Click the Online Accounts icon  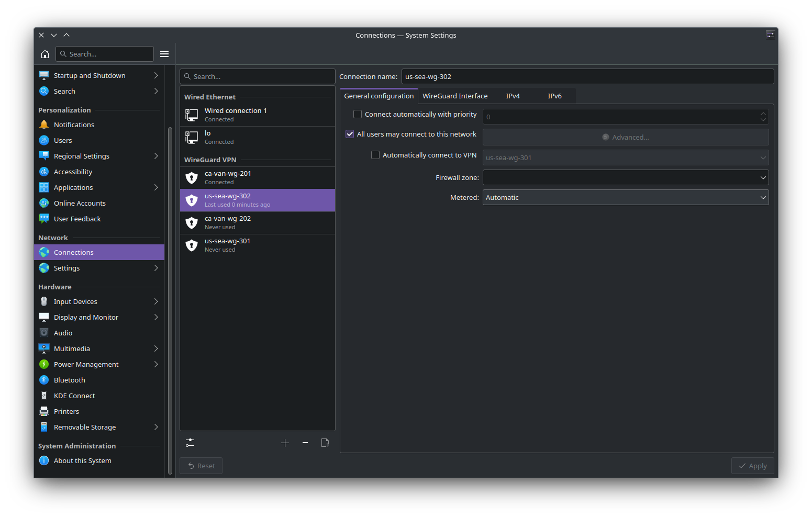[44, 203]
